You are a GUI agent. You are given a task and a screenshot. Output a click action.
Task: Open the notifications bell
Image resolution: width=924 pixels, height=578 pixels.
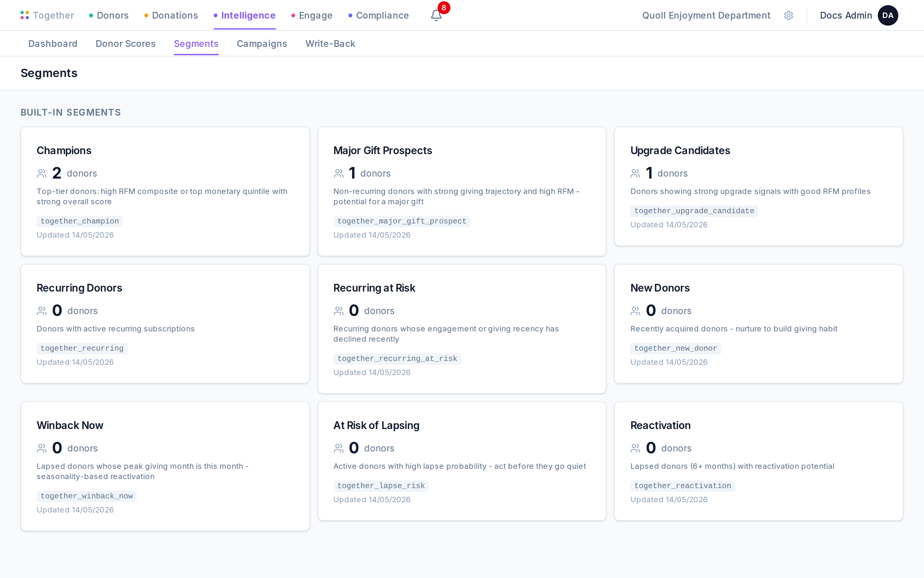pos(436,15)
